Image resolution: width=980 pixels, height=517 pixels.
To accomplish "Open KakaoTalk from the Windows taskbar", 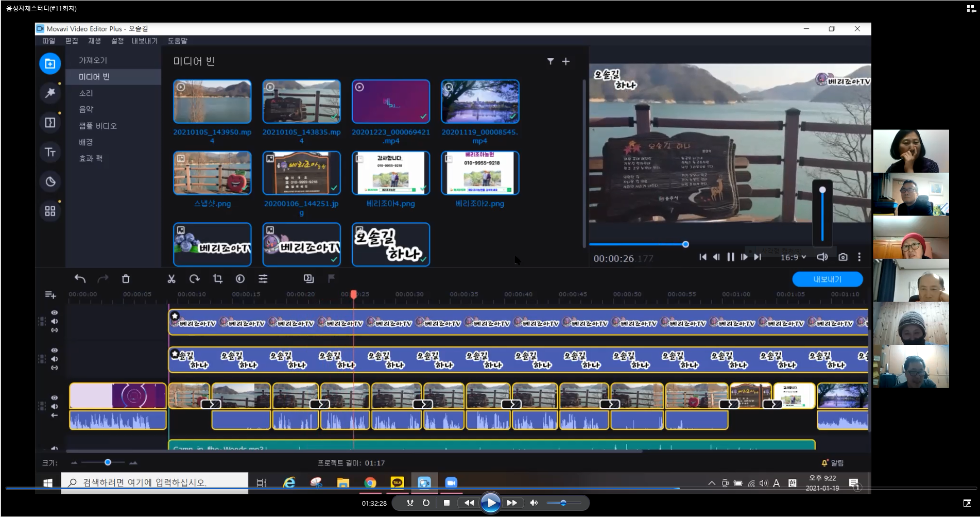I will click(x=397, y=483).
